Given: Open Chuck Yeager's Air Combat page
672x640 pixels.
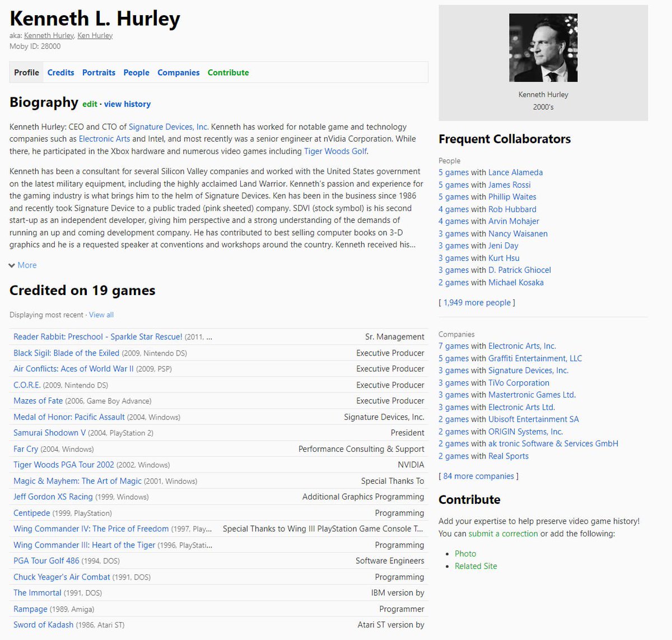Looking at the screenshot, I should (x=62, y=577).
